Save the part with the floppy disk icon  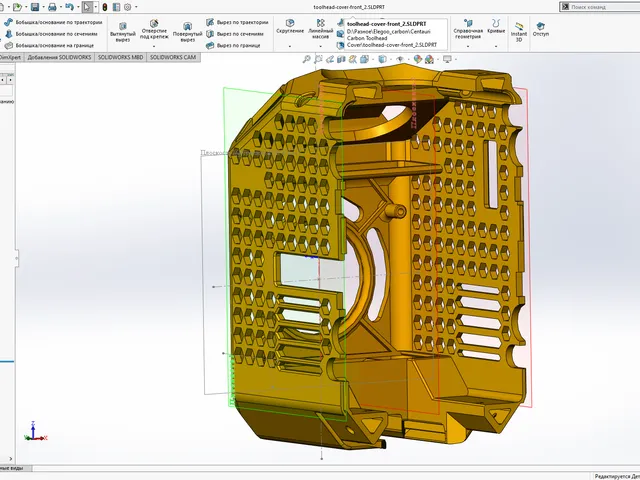tap(35, 7)
